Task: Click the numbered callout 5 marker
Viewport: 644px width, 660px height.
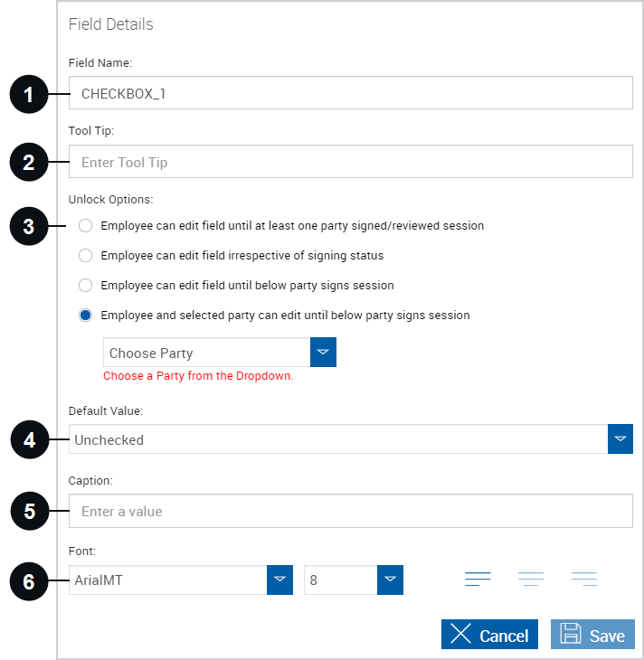Action: click(30, 511)
